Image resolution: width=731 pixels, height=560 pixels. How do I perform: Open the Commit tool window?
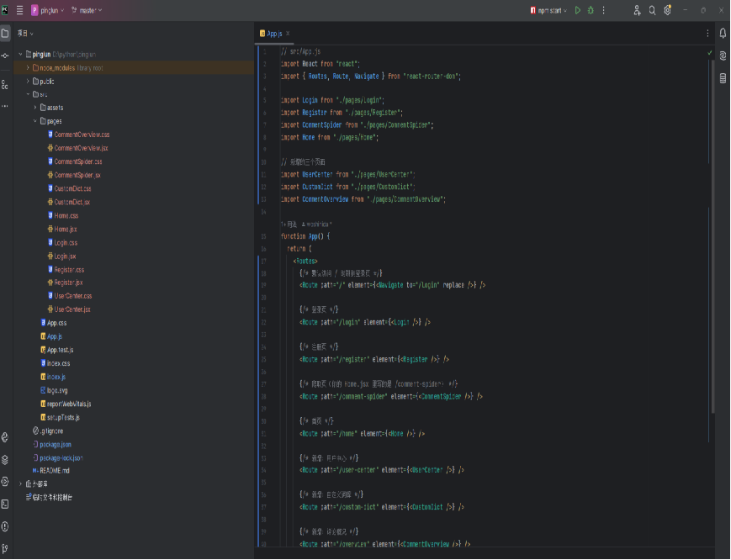5,55
